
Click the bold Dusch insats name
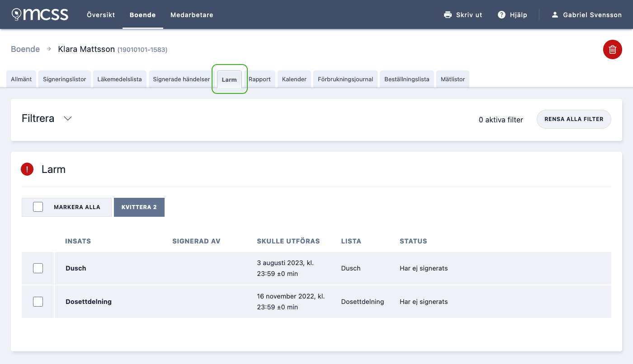tap(76, 268)
